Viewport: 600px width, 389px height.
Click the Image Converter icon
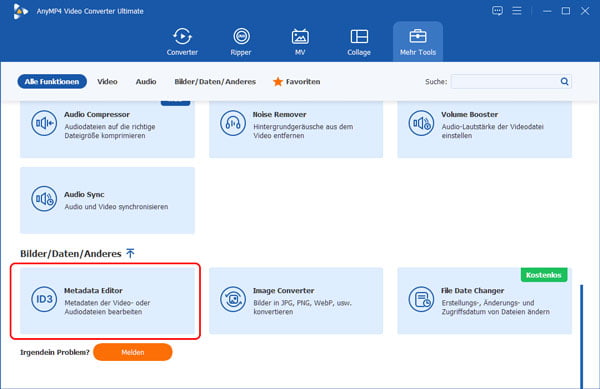[233, 299]
